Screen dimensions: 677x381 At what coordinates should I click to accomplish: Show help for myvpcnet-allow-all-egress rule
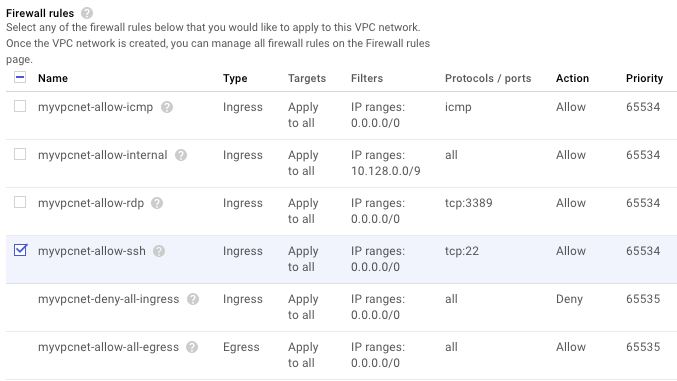tap(192, 347)
